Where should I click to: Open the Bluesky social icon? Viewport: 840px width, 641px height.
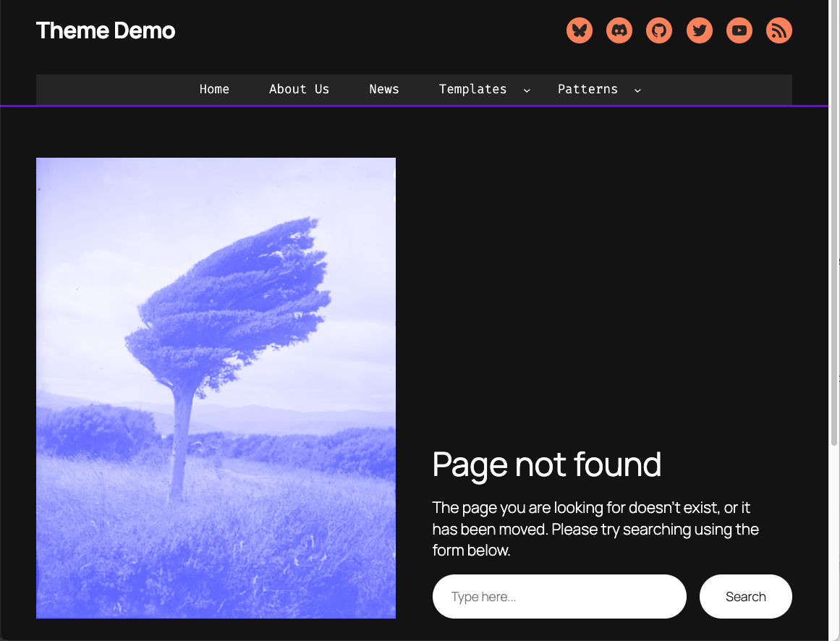coord(579,30)
